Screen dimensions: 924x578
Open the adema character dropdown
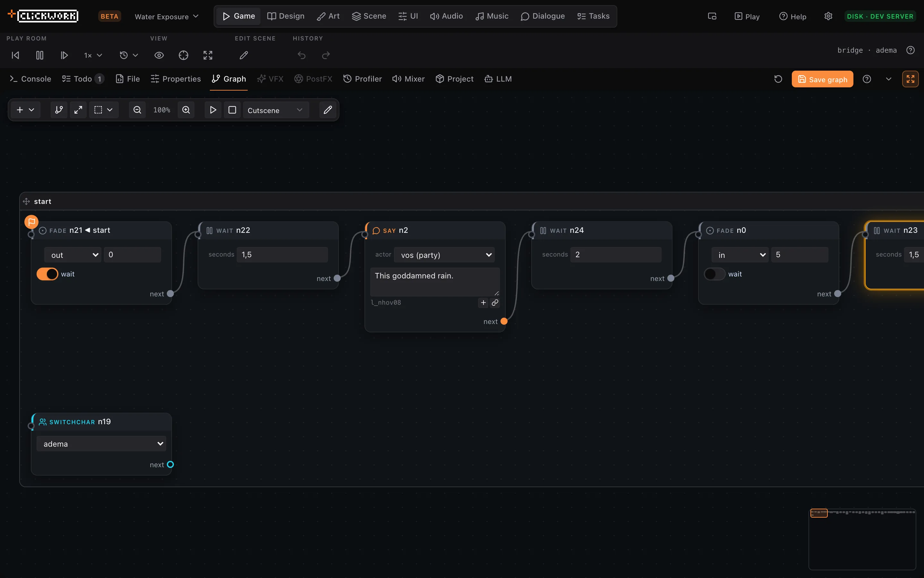pyautogui.click(x=101, y=444)
